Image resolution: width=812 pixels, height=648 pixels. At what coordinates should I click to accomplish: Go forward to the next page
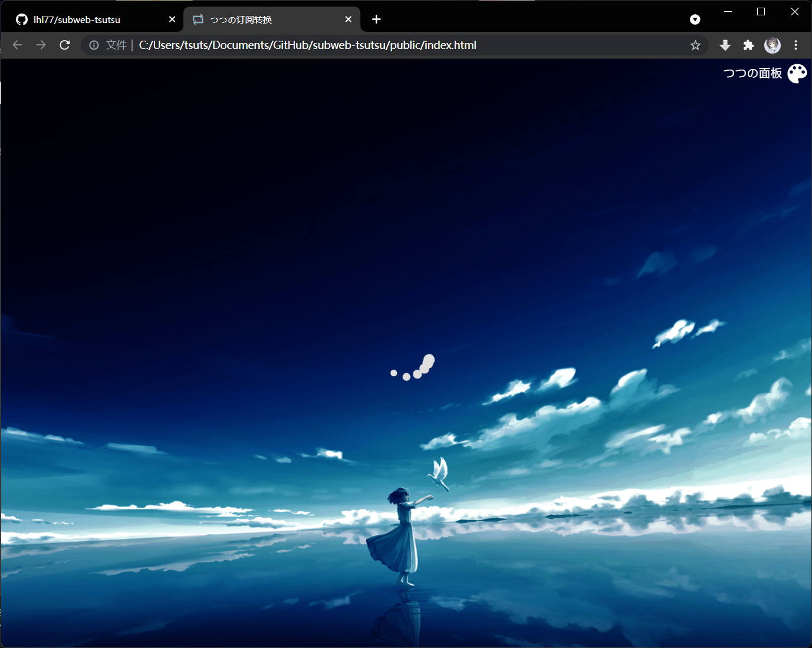click(x=41, y=45)
